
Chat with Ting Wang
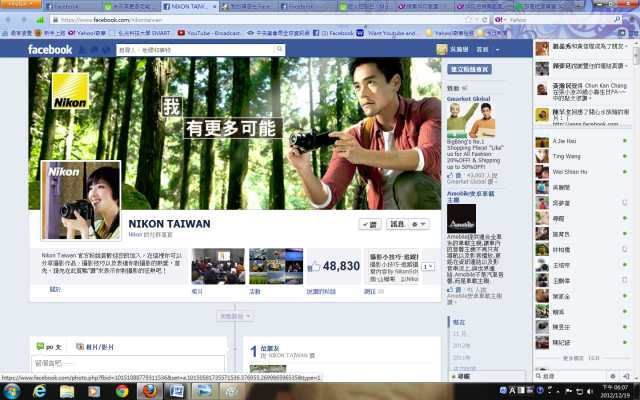[582, 156]
